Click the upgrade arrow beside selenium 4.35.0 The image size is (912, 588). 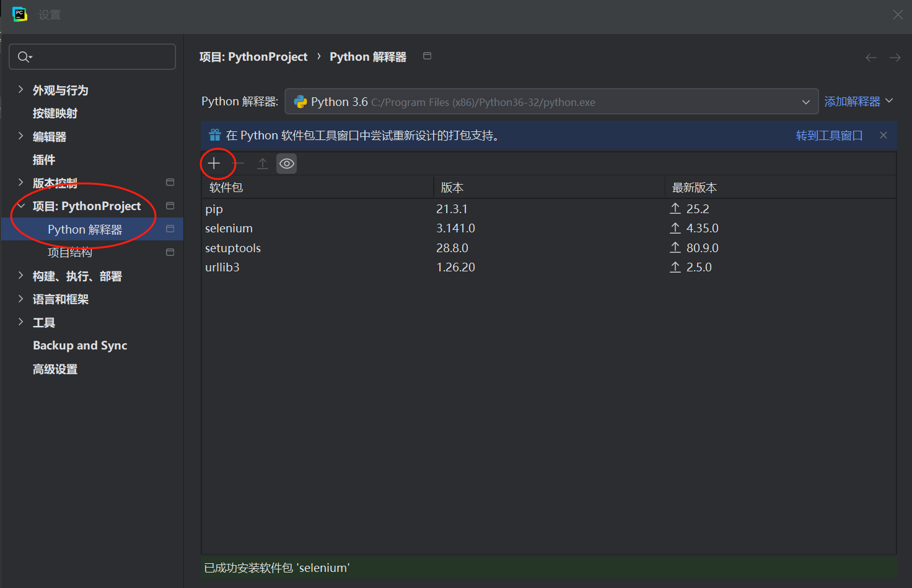coord(675,228)
